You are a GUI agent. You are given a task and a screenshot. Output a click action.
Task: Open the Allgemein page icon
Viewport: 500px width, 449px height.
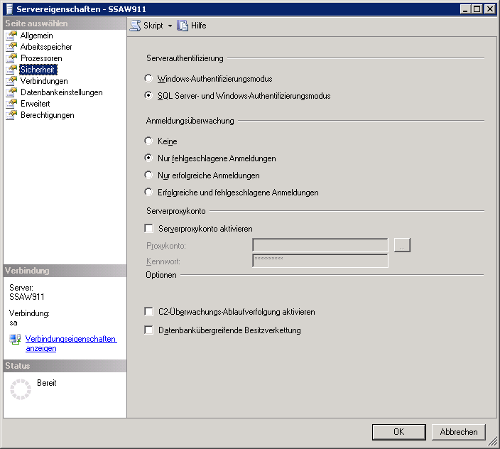(x=11, y=35)
